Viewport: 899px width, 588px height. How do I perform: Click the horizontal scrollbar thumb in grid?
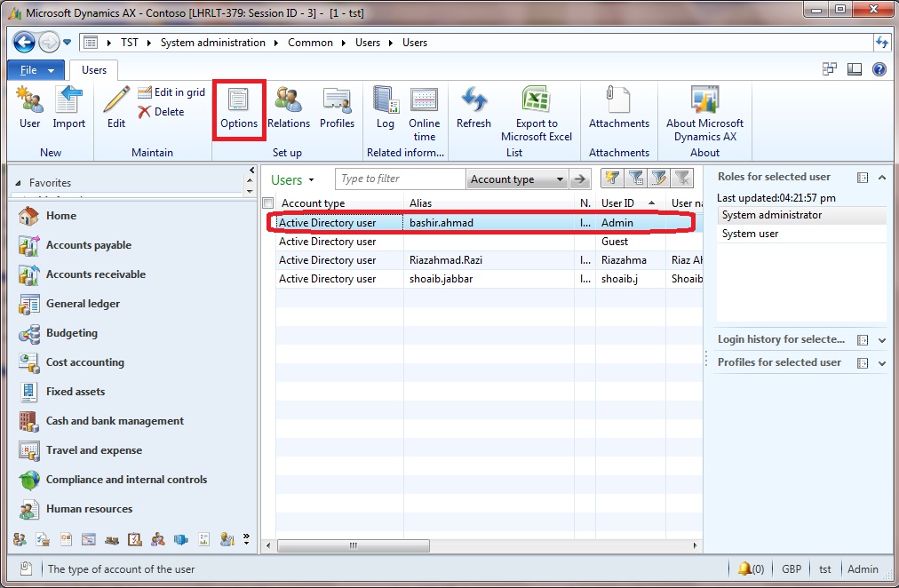pyautogui.click(x=354, y=545)
